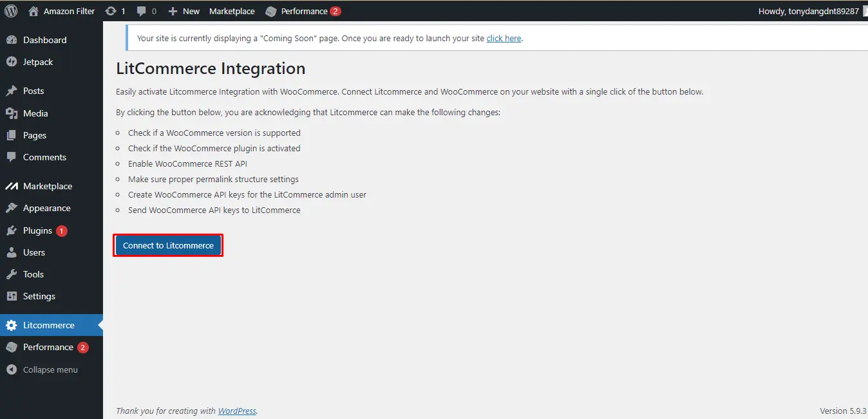Open the comments bubble icon in admin bar
The height and width of the screenshot is (419, 868).
tap(142, 12)
